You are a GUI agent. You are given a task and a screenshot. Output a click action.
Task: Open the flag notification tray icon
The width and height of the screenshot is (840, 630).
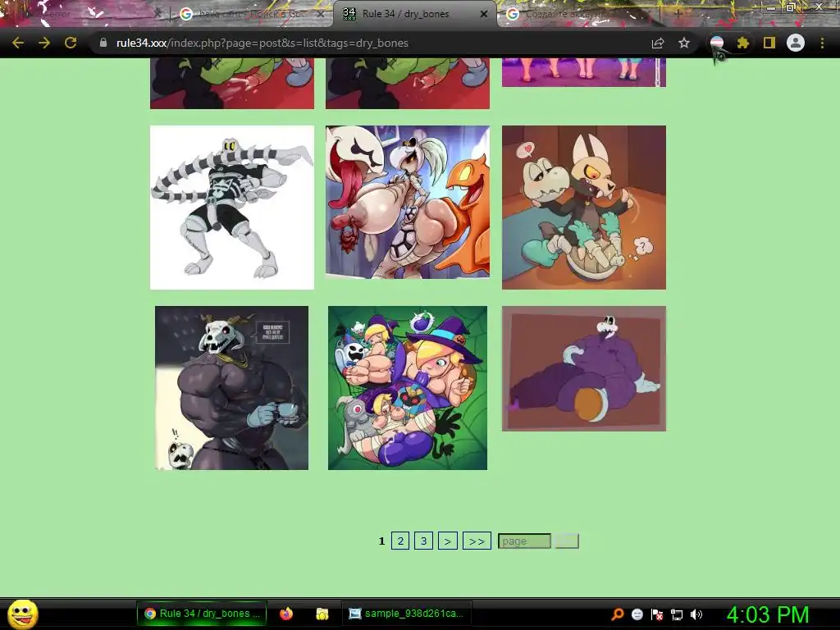click(657, 614)
